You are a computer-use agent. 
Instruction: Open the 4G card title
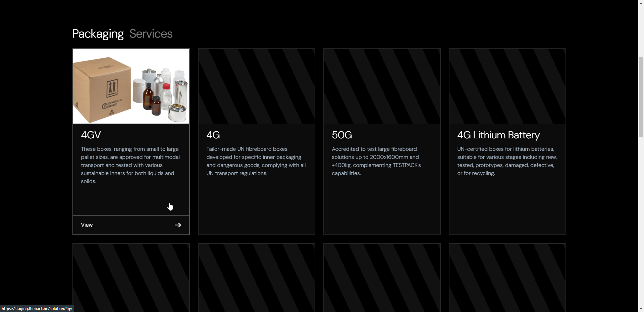[x=213, y=135]
